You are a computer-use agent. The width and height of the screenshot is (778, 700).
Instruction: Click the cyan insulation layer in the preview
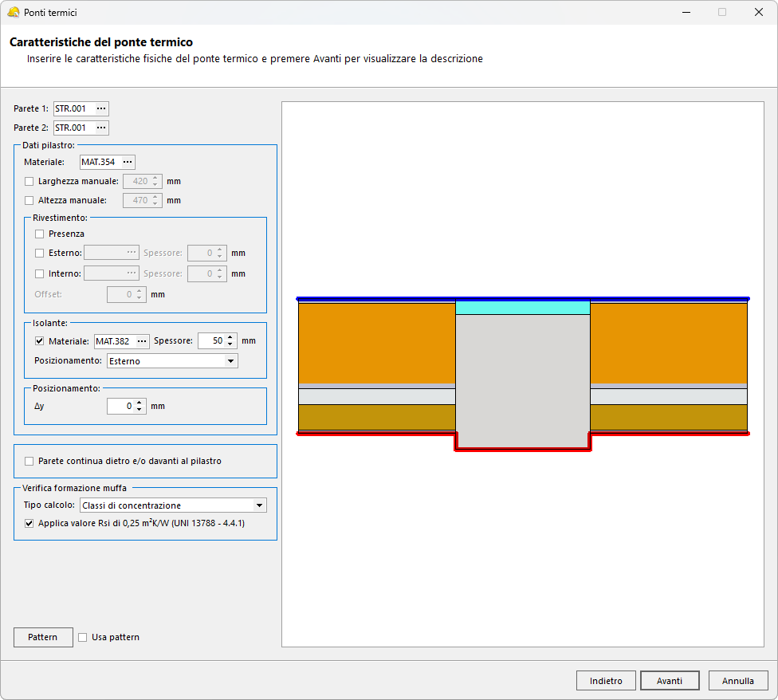522,308
